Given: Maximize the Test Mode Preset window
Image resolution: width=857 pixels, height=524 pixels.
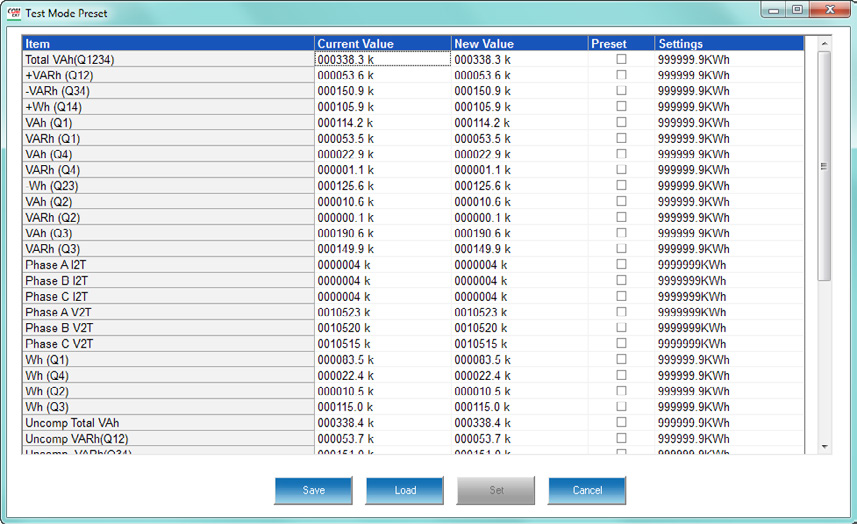Looking at the screenshot, I should (x=797, y=10).
